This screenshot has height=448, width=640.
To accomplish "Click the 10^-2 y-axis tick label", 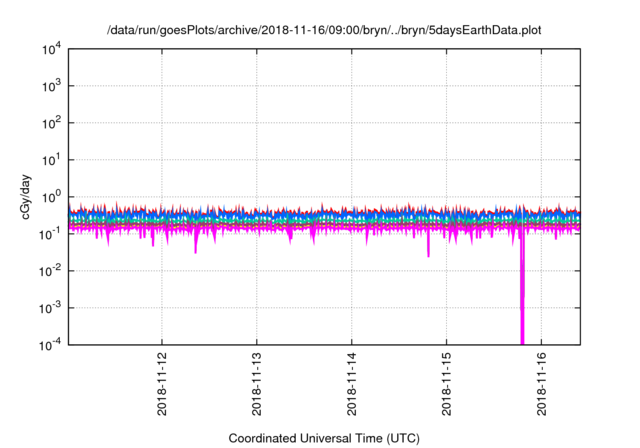I will pos(50,271).
